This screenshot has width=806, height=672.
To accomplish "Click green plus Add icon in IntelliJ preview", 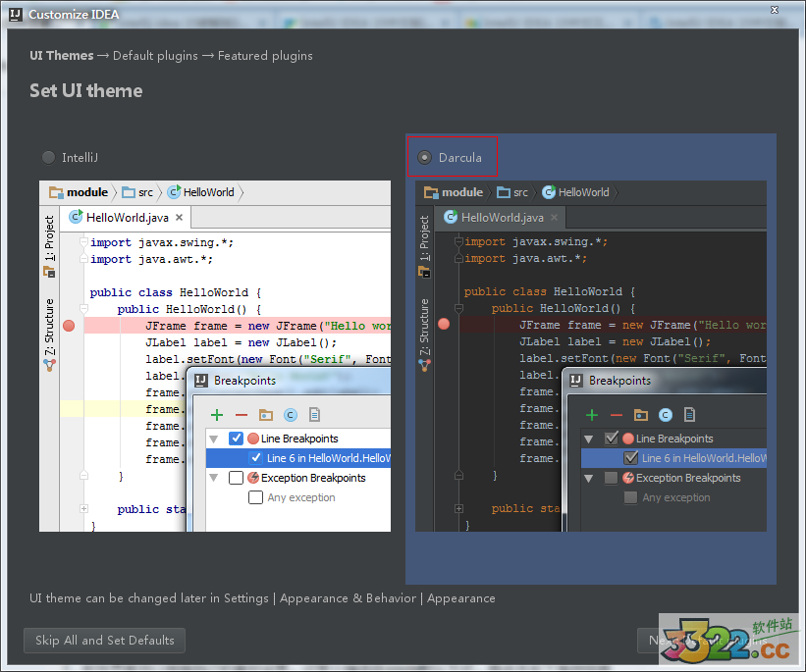I will tap(217, 415).
